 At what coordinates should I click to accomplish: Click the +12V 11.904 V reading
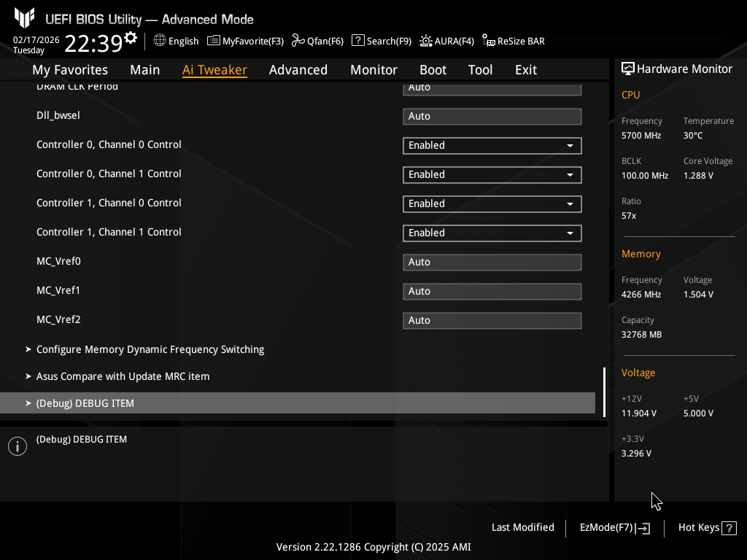point(638,413)
